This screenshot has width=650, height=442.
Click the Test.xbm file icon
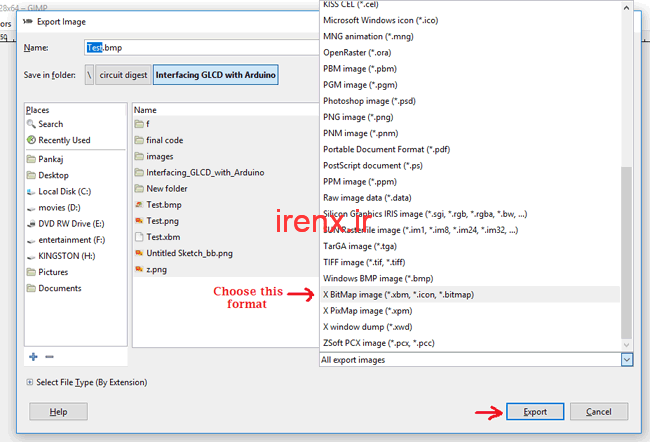[x=139, y=237]
